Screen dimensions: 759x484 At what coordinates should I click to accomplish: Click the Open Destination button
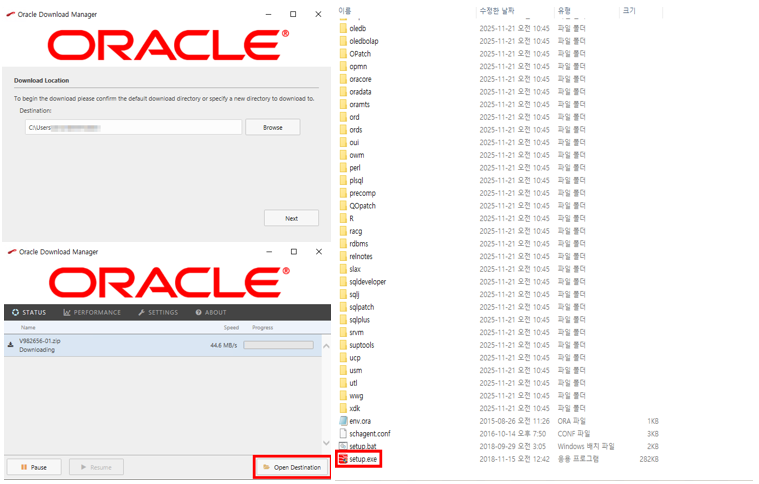(292, 467)
